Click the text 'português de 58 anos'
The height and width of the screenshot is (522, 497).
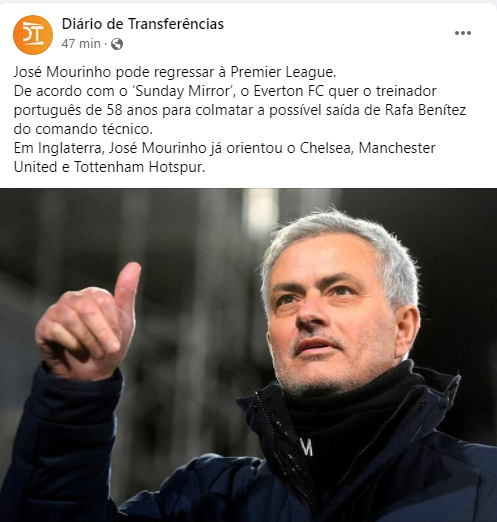[x=85, y=110]
